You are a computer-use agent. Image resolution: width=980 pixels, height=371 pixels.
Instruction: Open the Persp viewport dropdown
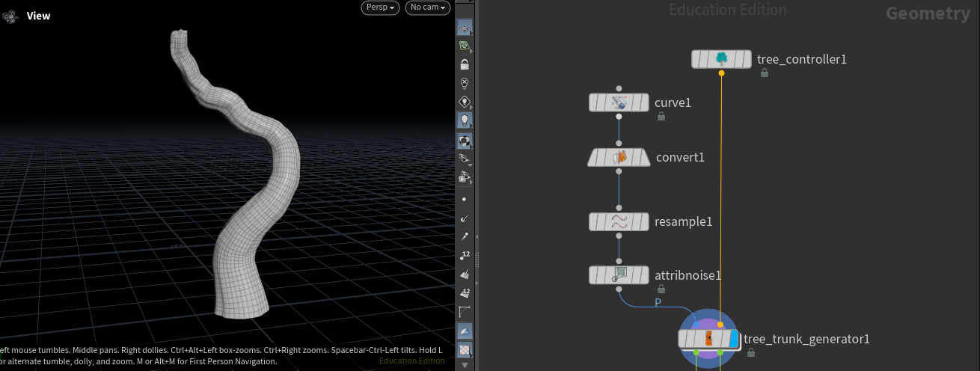379,7
